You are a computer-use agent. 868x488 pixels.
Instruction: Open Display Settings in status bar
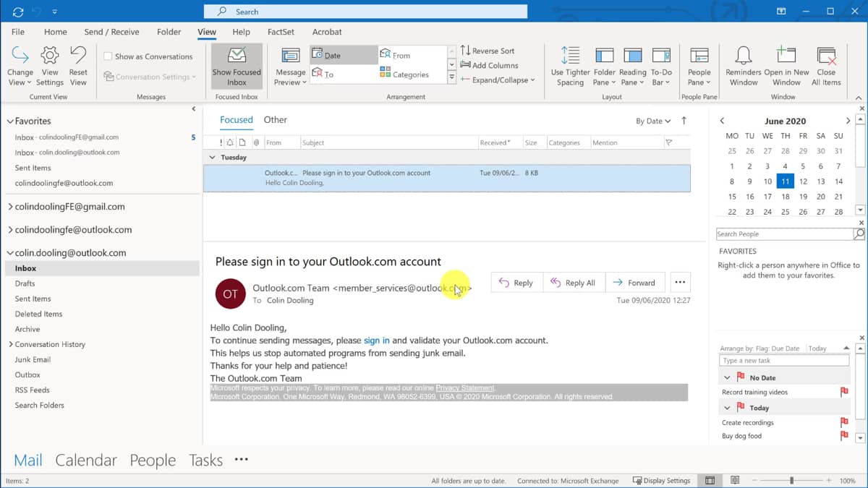[x=661, y=481]
